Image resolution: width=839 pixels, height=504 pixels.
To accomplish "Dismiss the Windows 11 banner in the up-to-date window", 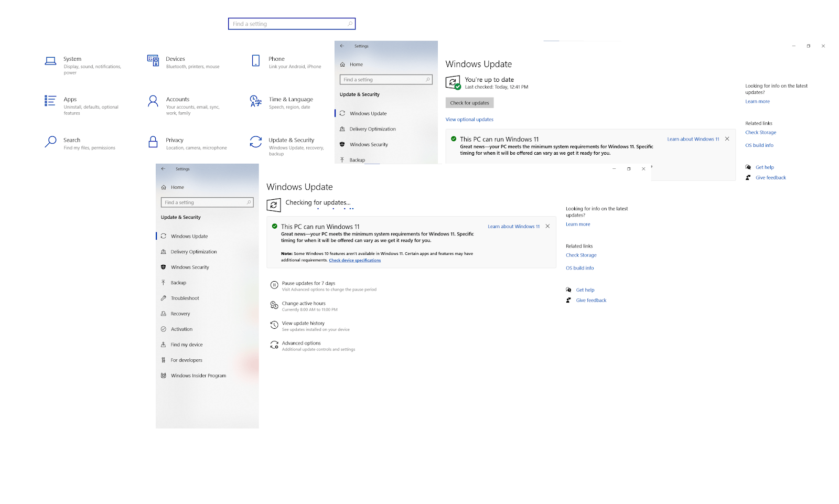I will coord(727,139).
